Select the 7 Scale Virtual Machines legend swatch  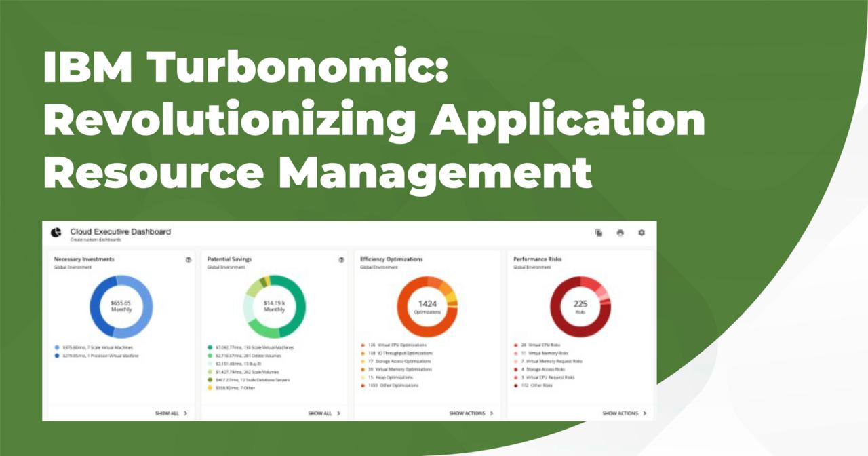(57, 347)
